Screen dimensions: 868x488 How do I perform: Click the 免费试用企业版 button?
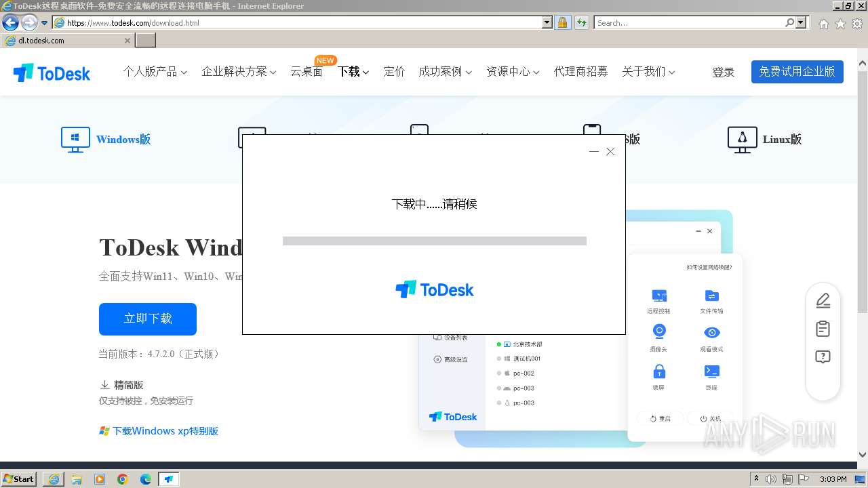coord(797,72)
